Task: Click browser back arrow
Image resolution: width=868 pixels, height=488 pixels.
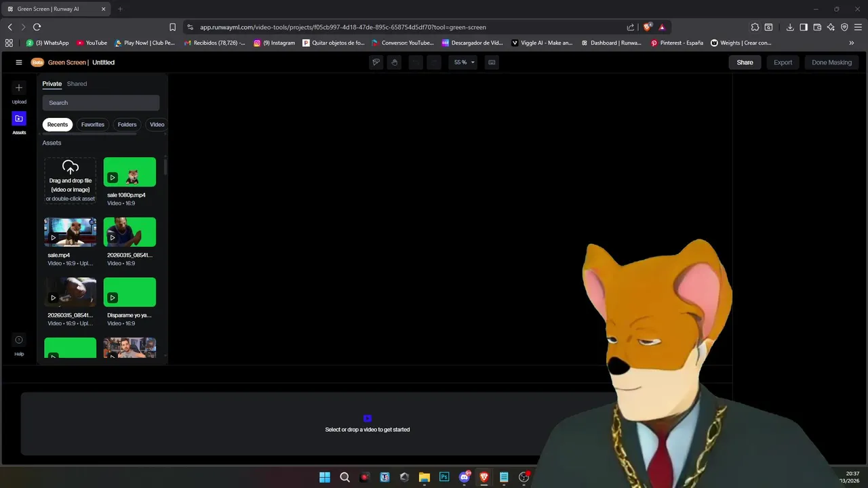Action: 9,27
